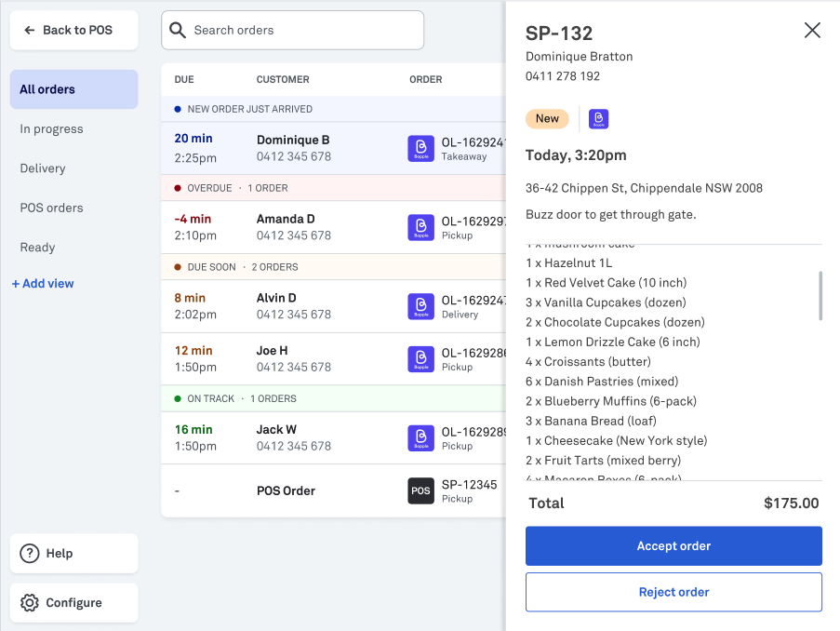
Task: Open the Delivery view
Action: tap(43, 168)
